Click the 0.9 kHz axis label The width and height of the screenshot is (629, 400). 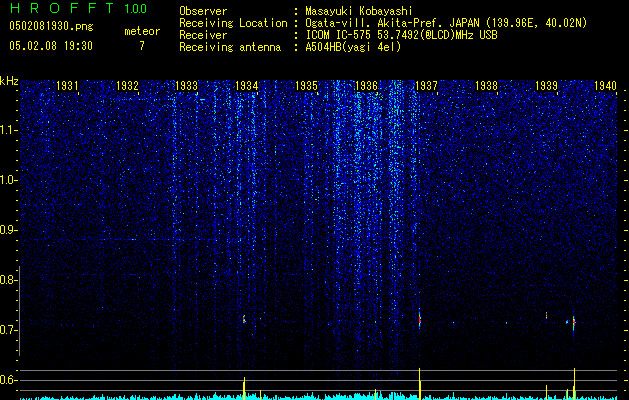(x=7, y=230)
